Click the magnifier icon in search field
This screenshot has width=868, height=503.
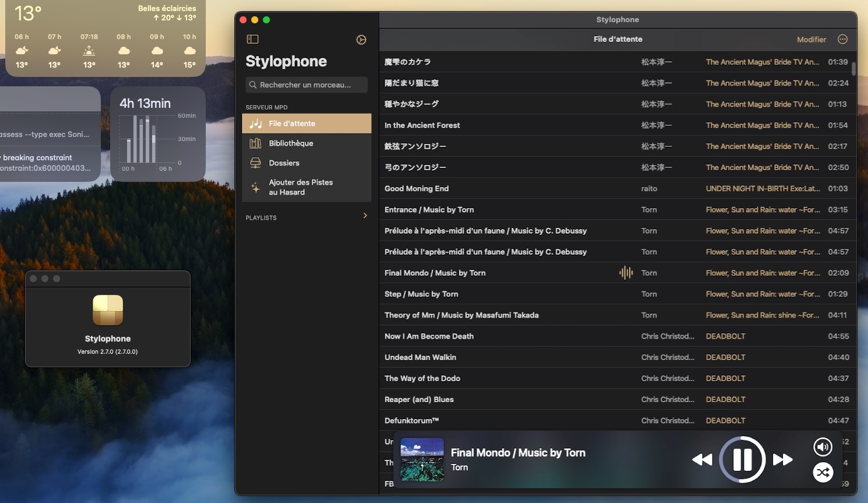(253, 85)
